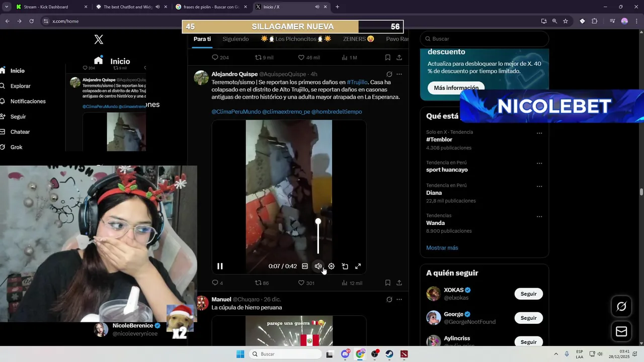Follow XOKAS with the Seguir button
This screenshot has width=644, height=362.
pos(528,294)
